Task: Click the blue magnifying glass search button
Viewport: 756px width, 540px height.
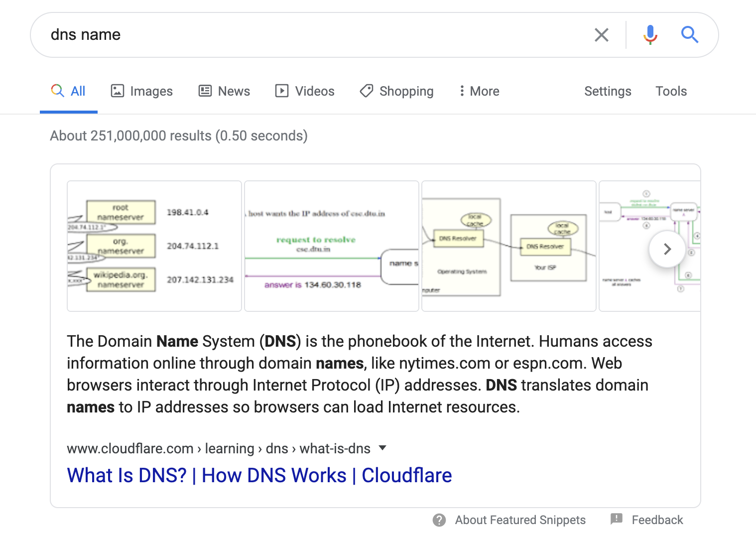Action: [690, 35]
